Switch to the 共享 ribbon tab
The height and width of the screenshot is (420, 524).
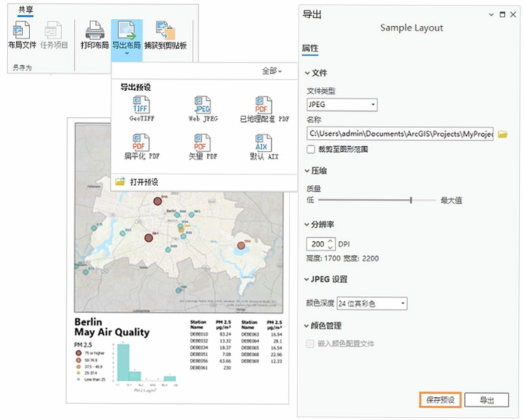[26, 10]
